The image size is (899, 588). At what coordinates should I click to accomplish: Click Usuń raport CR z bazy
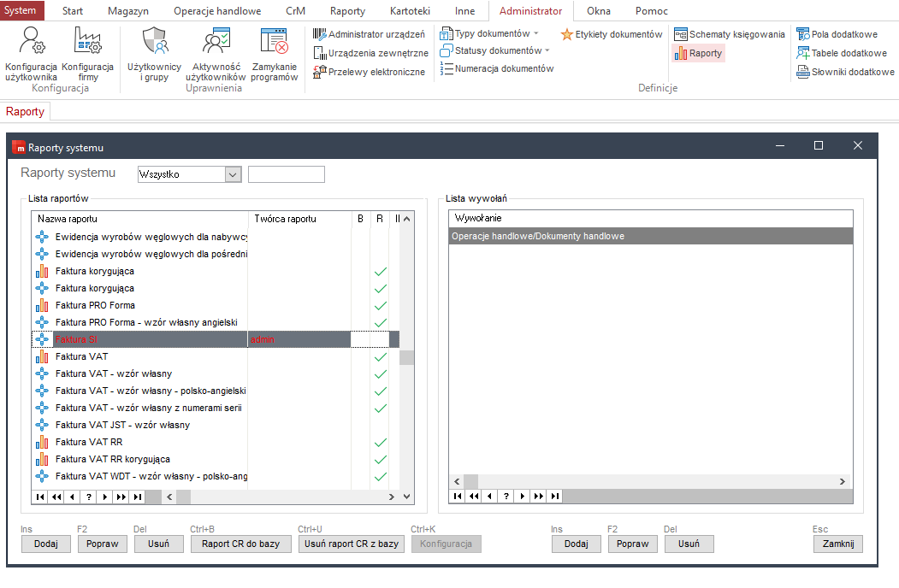352,544
